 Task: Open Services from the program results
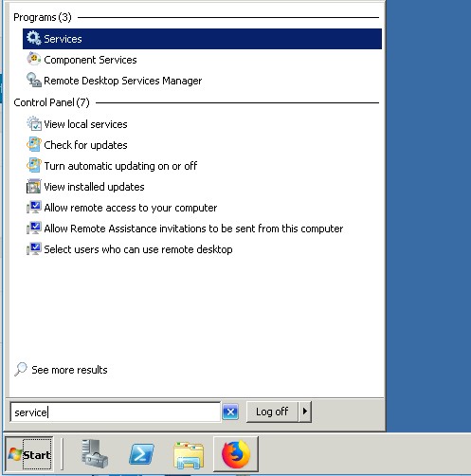coord(202,39)
